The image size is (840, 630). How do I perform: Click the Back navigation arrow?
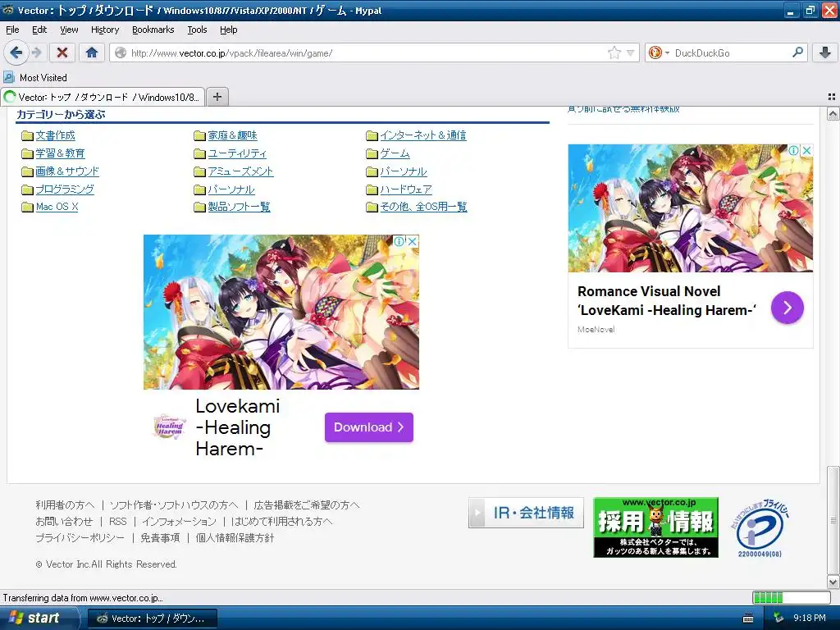(16, 52)
